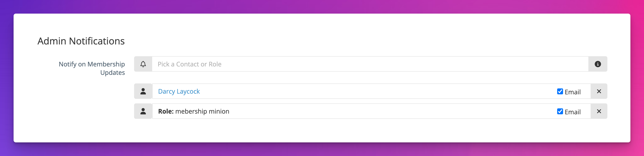Focus the Pick a Contact or Role field
The width and height of the screenshot is (644, 156).
pyautogui.click(x=370, y=64)
